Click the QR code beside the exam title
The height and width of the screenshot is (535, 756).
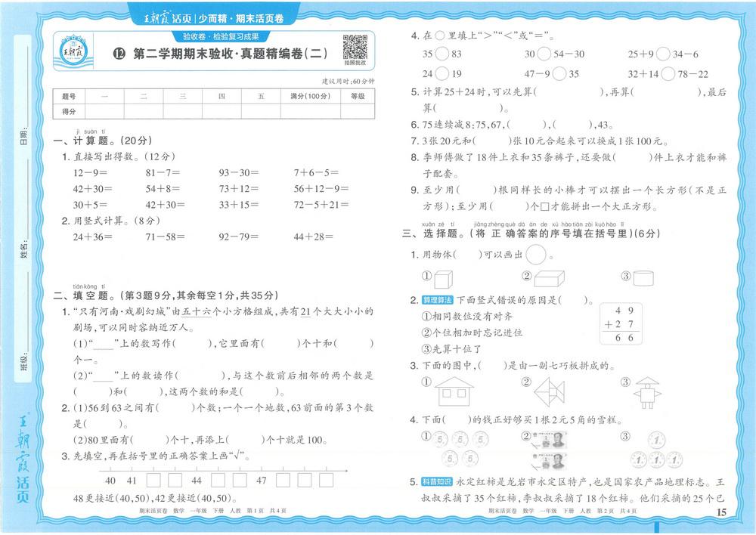(355, 47)
